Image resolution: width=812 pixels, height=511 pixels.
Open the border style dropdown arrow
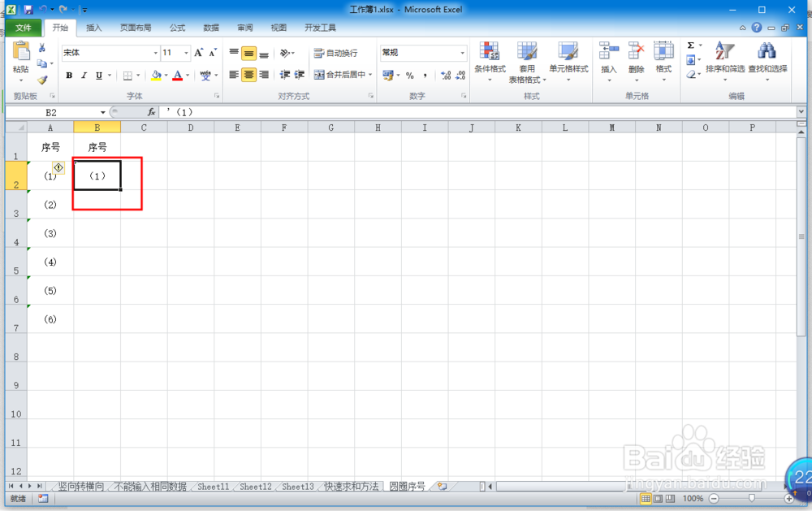(x=137, y=75)
